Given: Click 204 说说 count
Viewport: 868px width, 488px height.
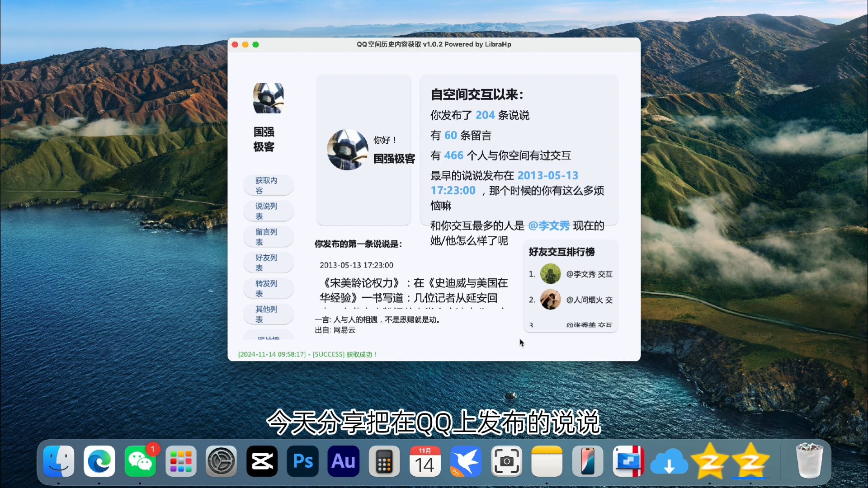Looking at the screenshot, I should coord(485,115).
